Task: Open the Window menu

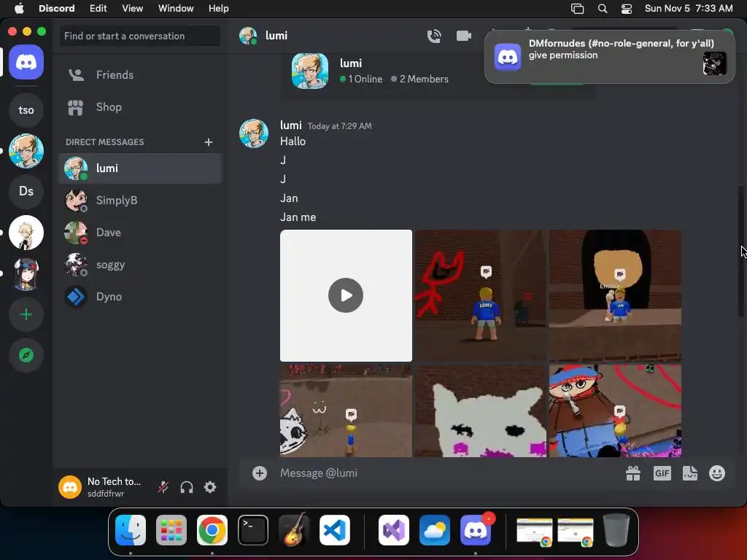Action: (x=176, y=9)
